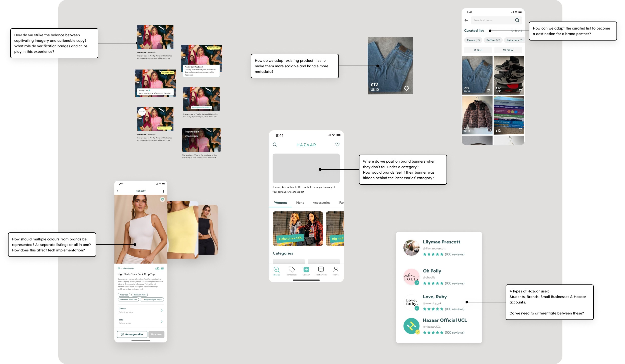Click '(100 reviews)' under Love, Ruby
The image size is (625, 364).
point(455,309)
